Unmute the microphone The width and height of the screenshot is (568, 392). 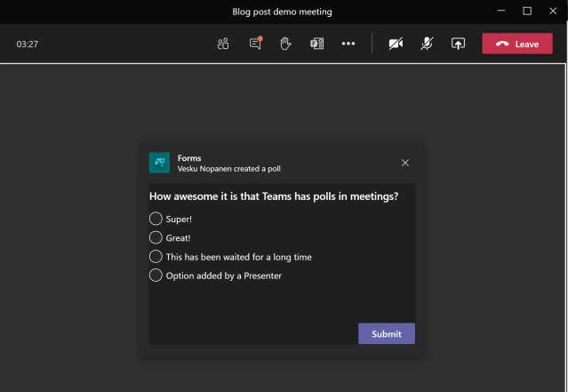point(427,44)
